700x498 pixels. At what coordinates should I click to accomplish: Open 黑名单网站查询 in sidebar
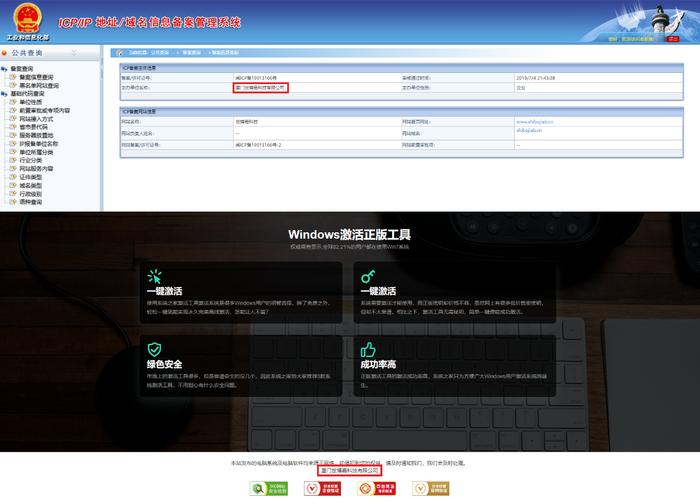click(39, 86)
